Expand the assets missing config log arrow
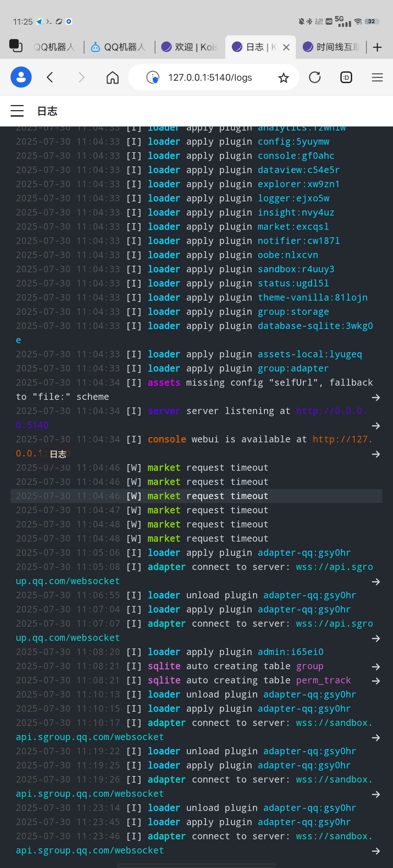This screenshot has width=393, height=868. [x=376, y=397]
